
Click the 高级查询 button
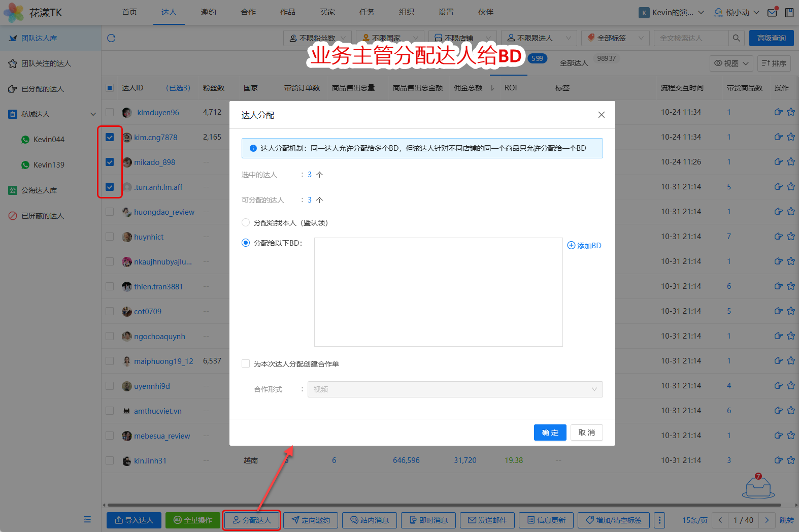click(x=771, y=38)
